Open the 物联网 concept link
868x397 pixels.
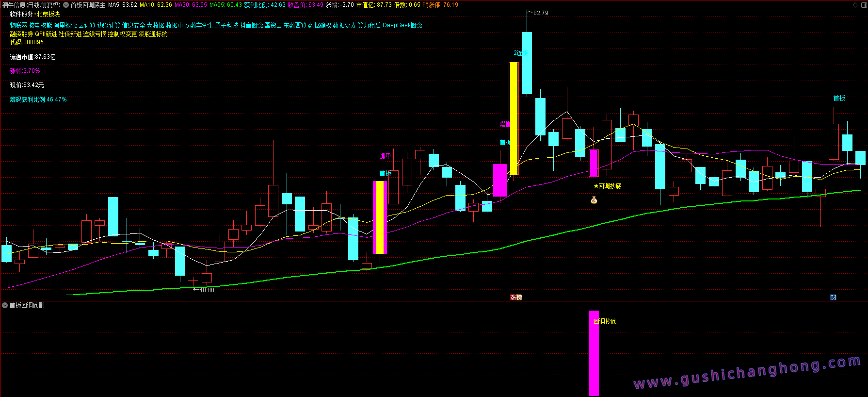18,25
